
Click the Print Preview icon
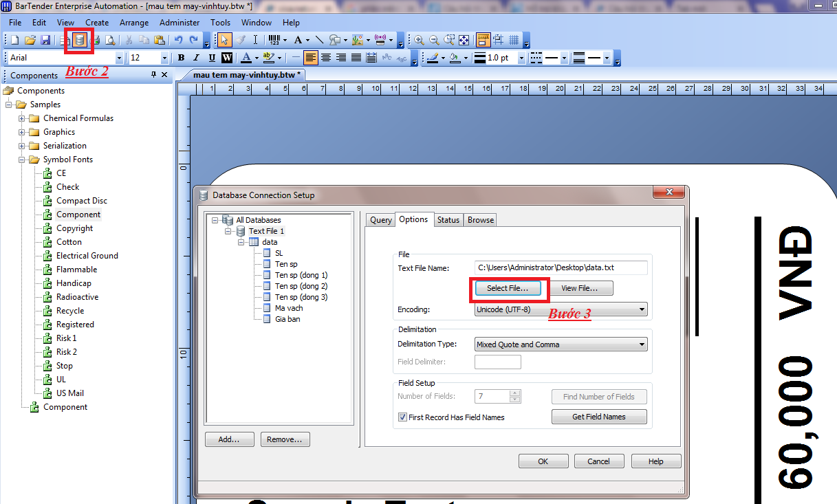(110, 40)
